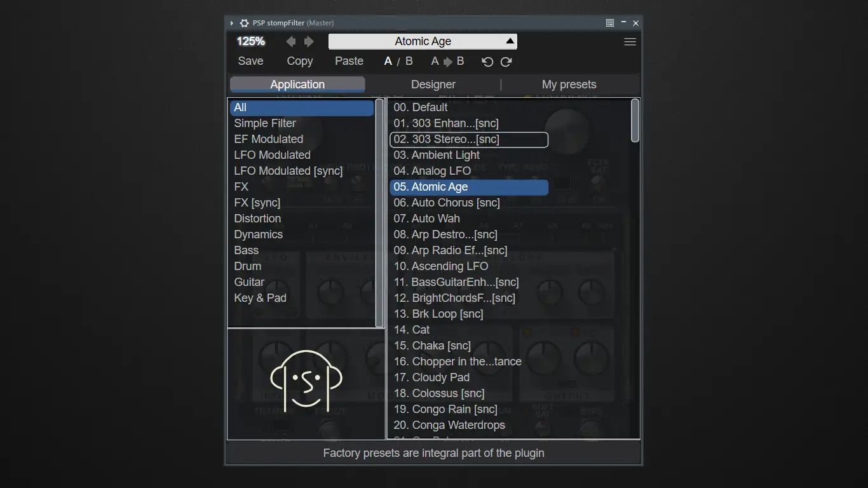Undo the last change
This screenshot has height=488, width=868.
487,62
